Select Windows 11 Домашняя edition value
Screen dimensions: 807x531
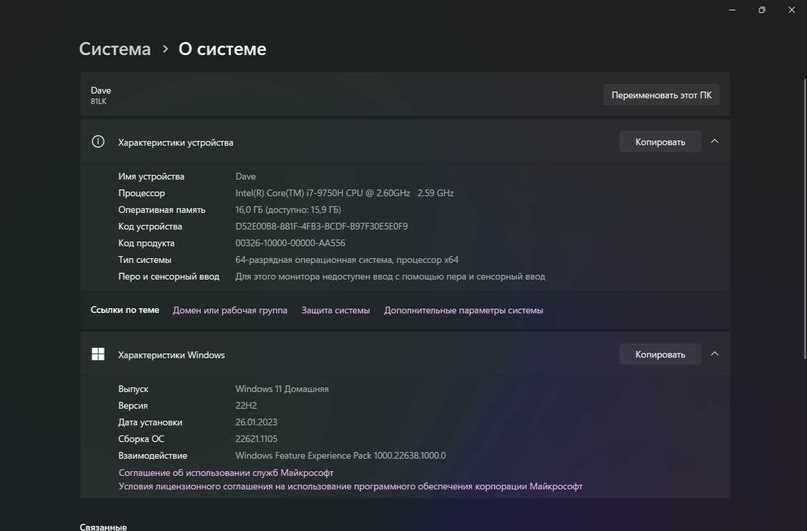tap(282, 389)
